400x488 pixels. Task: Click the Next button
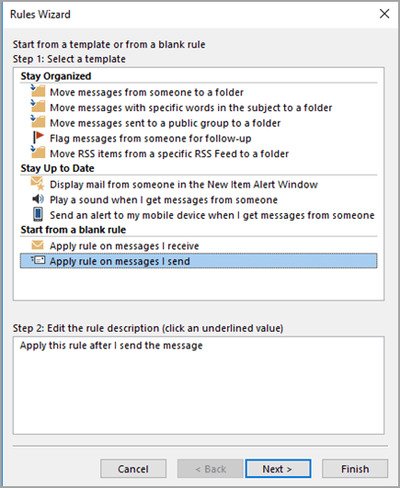click(x=278, y=469)
